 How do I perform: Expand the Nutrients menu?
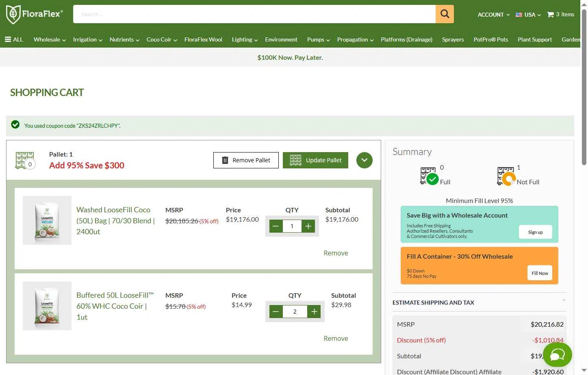[x=124, y=39]
